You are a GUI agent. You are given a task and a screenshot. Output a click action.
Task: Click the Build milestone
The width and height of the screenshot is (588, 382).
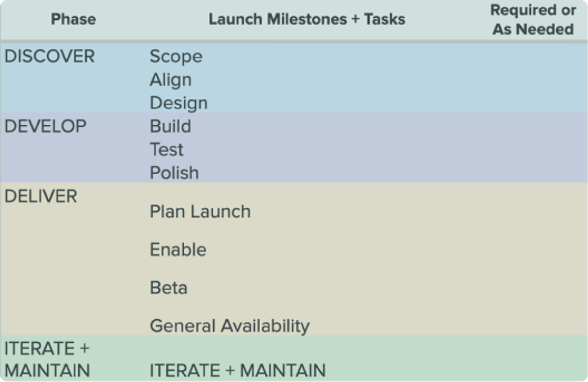pos(170,126)
